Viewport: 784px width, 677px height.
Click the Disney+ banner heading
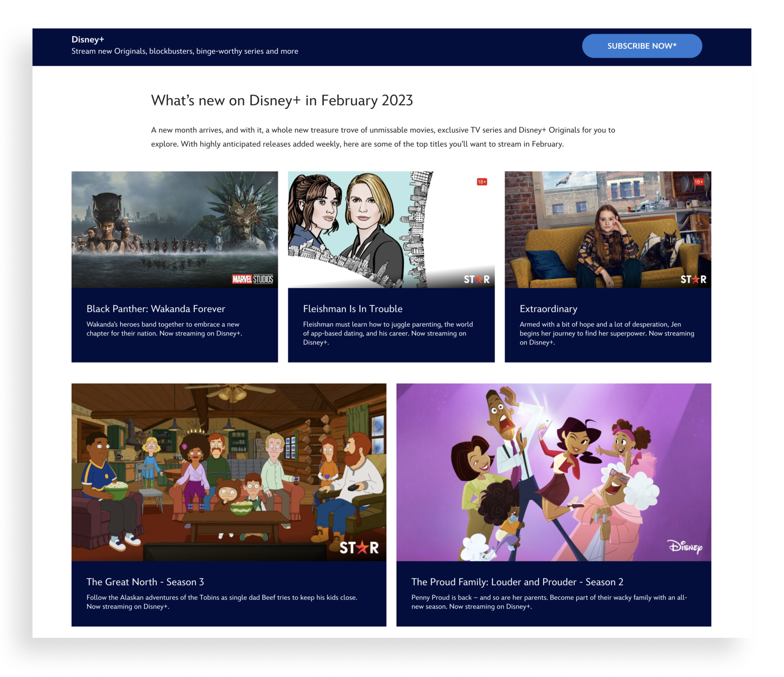(x=88, y=40)
